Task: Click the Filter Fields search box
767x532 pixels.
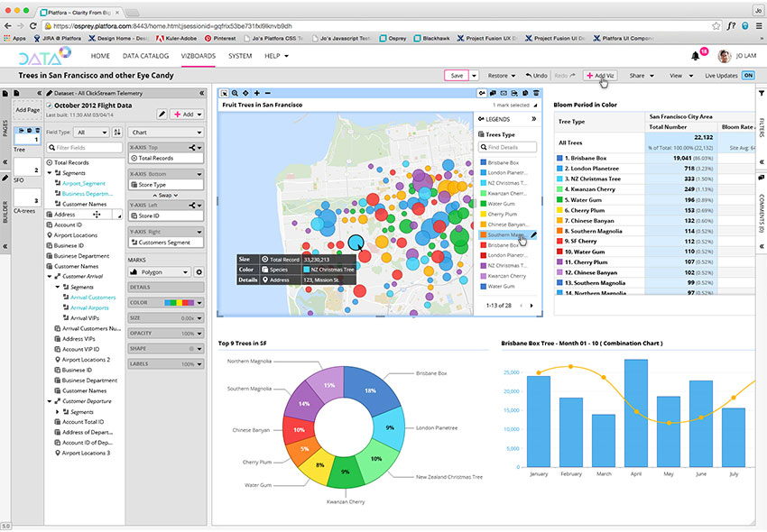Action: click(88, 147)
